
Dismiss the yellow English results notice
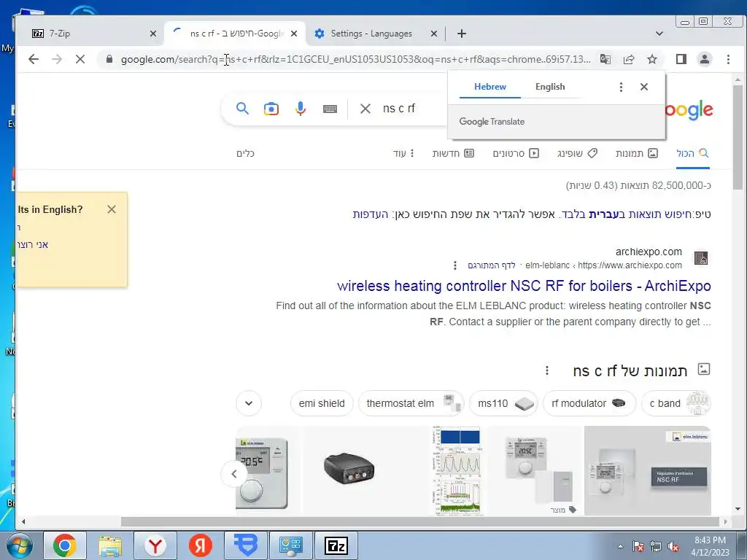(x=112, y=209)
